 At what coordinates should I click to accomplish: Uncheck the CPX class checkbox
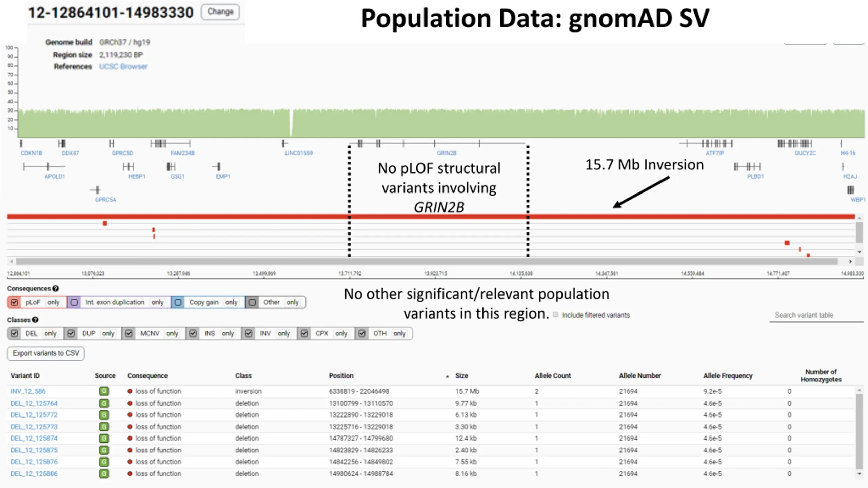(x=304, y=333)
